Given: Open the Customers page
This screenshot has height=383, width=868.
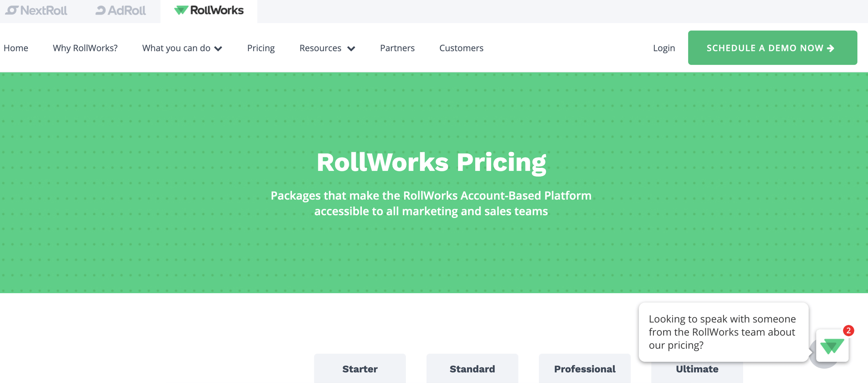Looking at the screenshot, I should [461, 48].
